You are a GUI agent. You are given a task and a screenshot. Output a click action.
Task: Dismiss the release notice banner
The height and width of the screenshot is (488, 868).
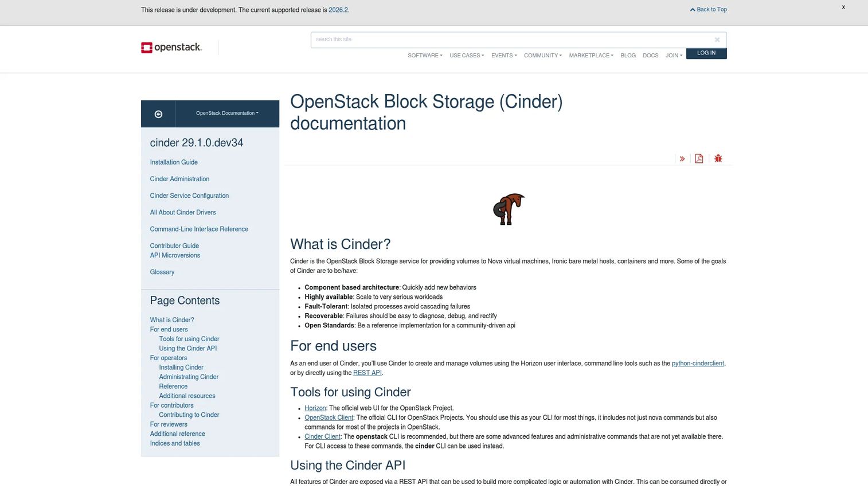tap(843, 7)
